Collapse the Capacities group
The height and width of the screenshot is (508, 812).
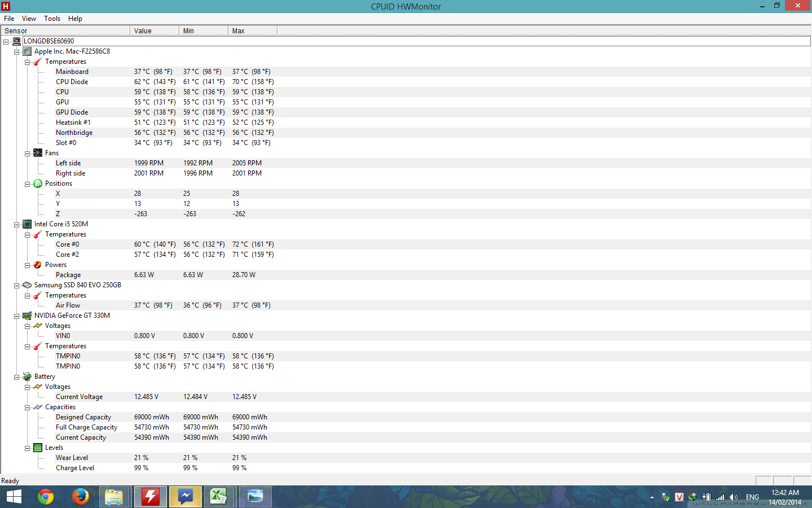27,408
